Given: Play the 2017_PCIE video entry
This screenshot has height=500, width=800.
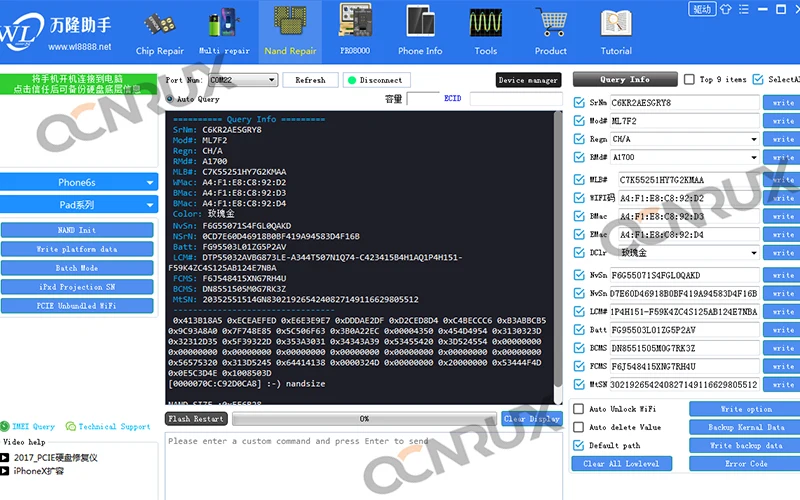Looking at the screenshot, I should [49, 458].
